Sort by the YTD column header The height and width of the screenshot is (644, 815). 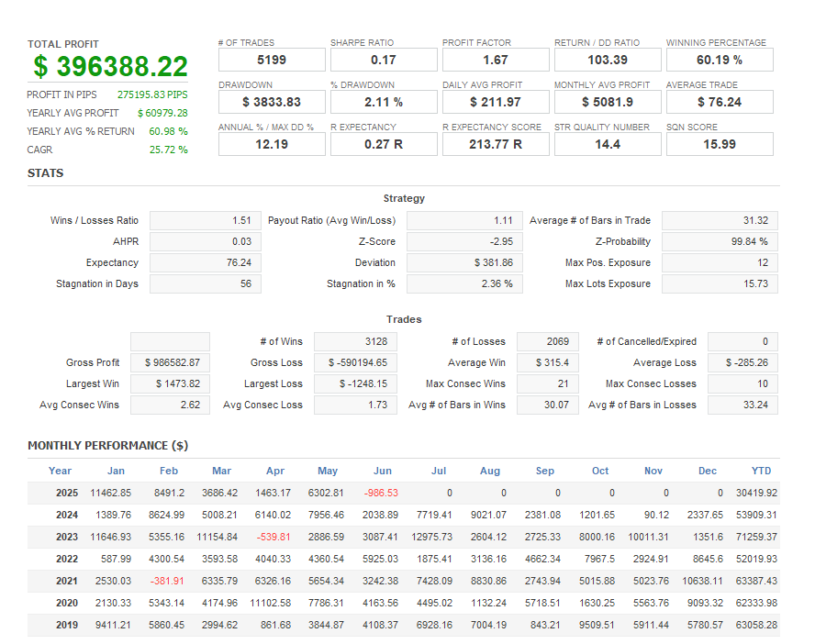(x=761, y=471)
